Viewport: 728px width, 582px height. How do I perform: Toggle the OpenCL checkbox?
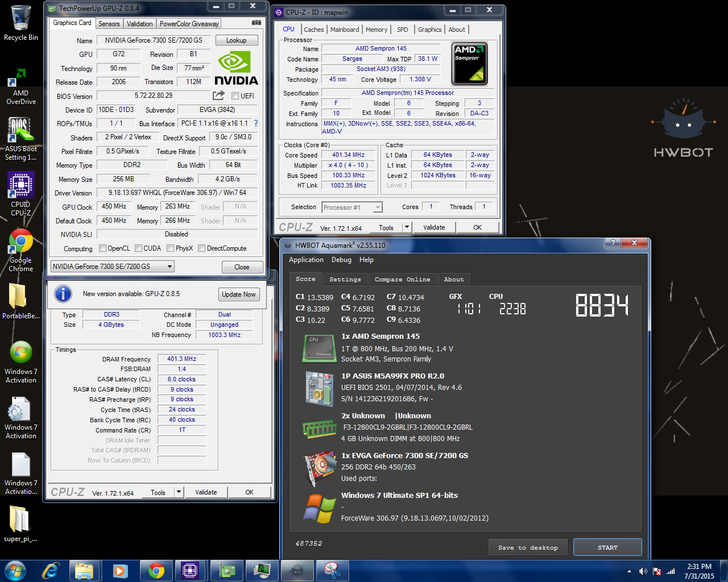pos(102,248)
